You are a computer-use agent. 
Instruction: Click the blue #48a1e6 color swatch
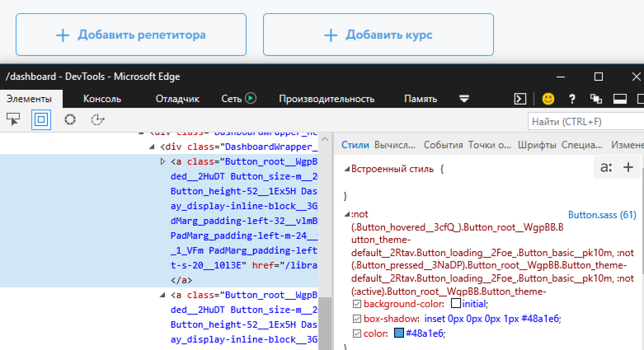(399, 334)
